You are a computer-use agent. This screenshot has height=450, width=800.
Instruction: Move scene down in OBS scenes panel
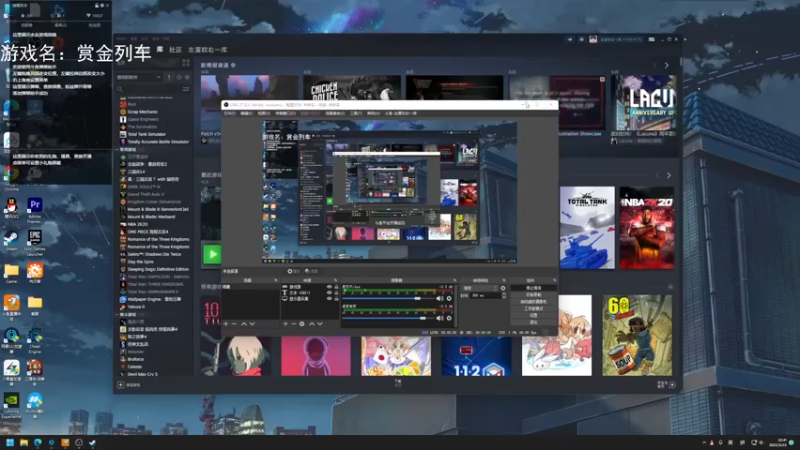252,323
